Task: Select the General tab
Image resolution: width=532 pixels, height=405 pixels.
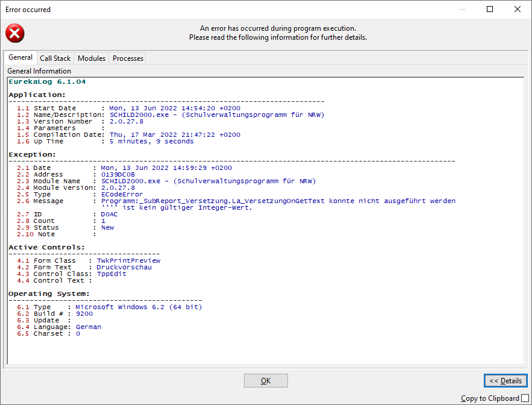Action: click(x=20, y=58)
